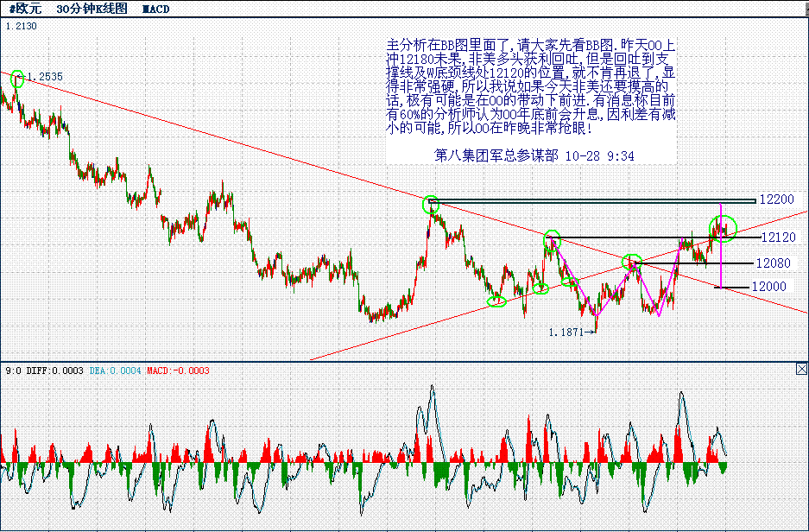Select the 1.2130 price scale value

coord(22,26)
